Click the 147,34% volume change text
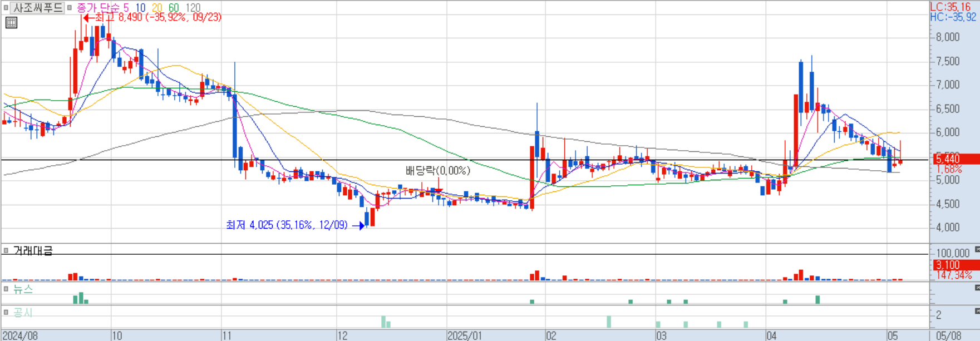 (953, 275)
